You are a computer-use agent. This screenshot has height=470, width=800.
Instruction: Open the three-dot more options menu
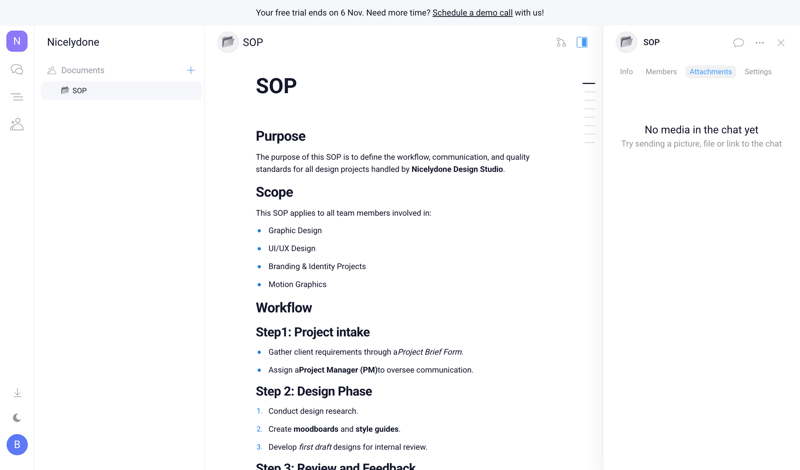tap(760, 43)
